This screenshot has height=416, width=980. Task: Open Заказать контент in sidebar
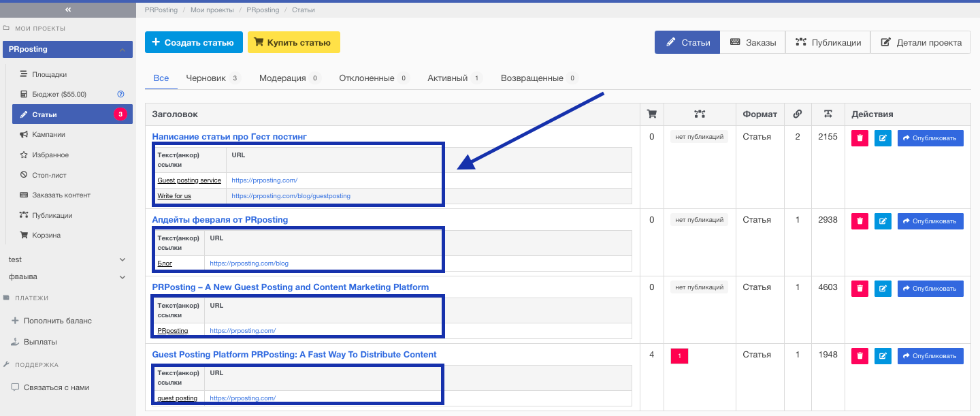coord(61,195)
